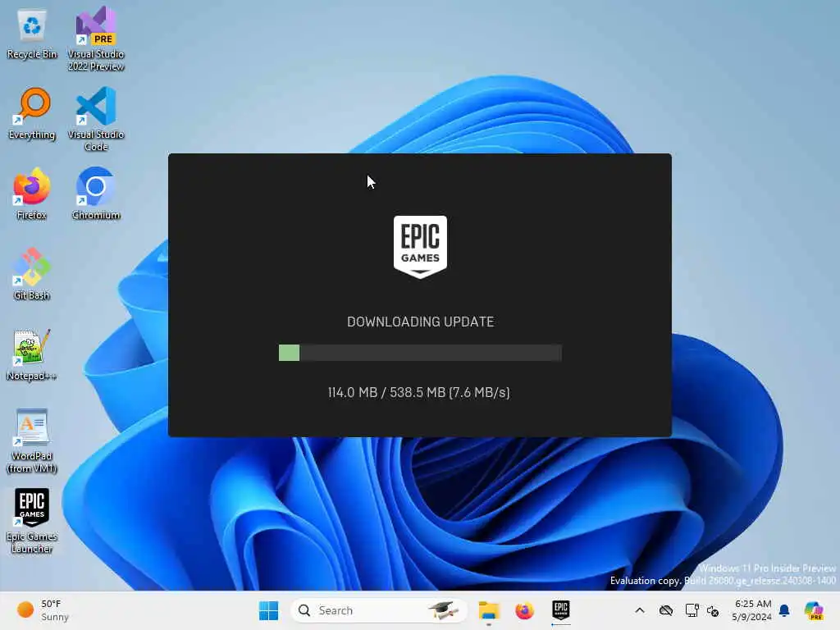Click the graduation cap search highlight icon
This screenshot has width=840, height=630.
coord(444,610)
